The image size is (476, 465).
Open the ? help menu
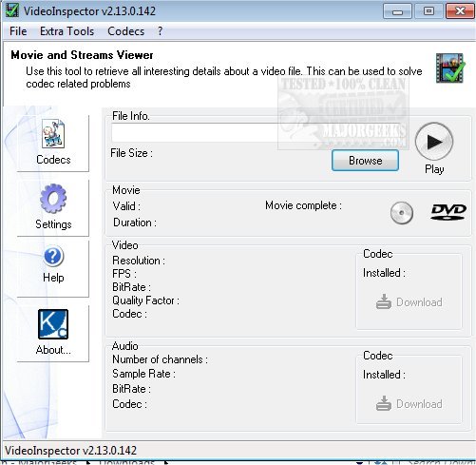click(160, 31)
